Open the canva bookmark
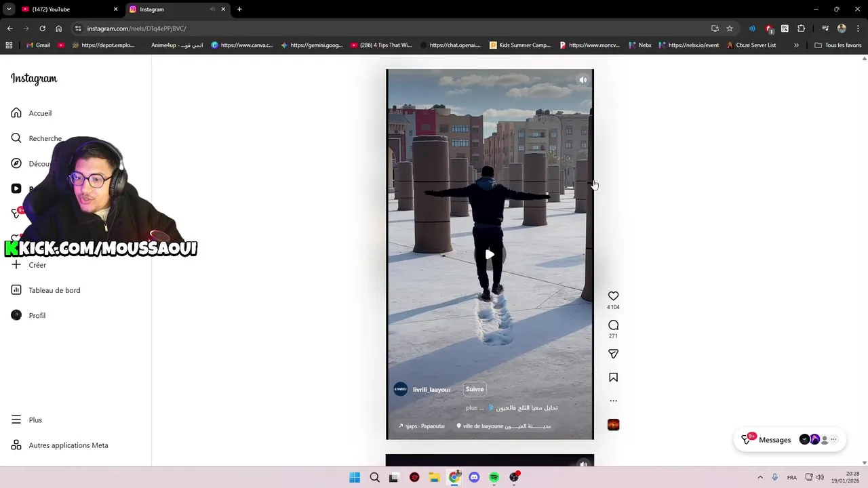Viewport: 868px width, 488px height. point(242,45)
